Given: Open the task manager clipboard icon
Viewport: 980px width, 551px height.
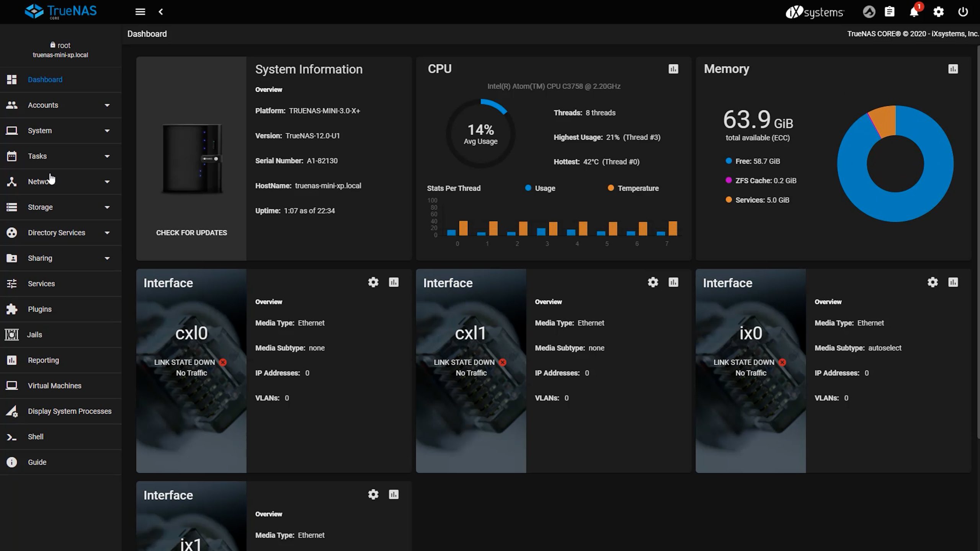Looking at the screenshot, I should click(889, 12).
